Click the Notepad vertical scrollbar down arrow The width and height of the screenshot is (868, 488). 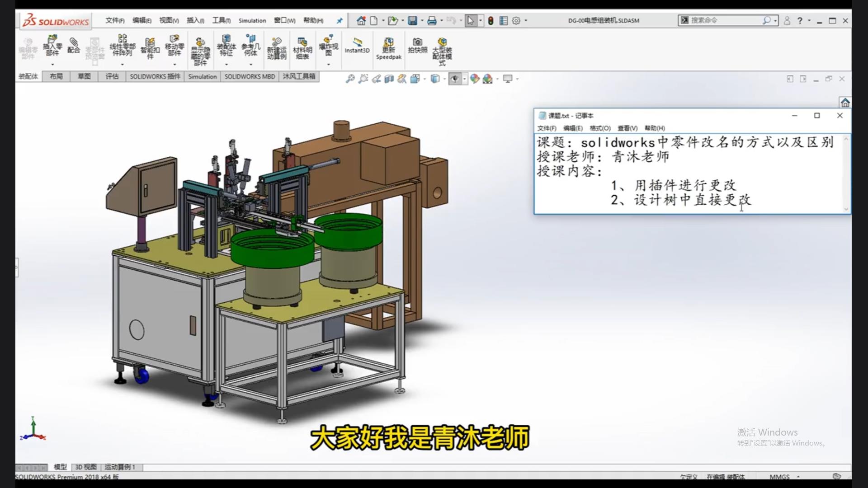[x=846, y=209]
